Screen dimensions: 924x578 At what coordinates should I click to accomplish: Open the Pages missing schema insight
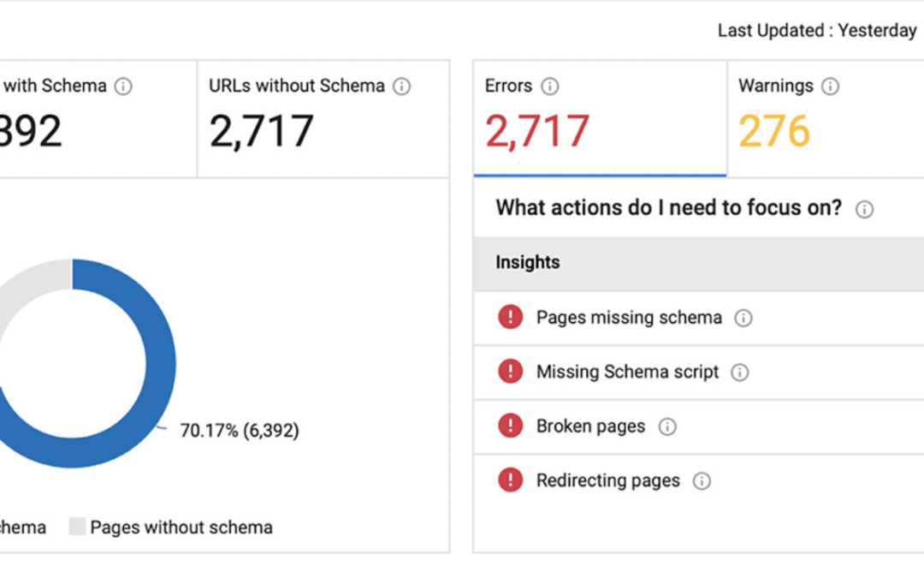point(629,318)
